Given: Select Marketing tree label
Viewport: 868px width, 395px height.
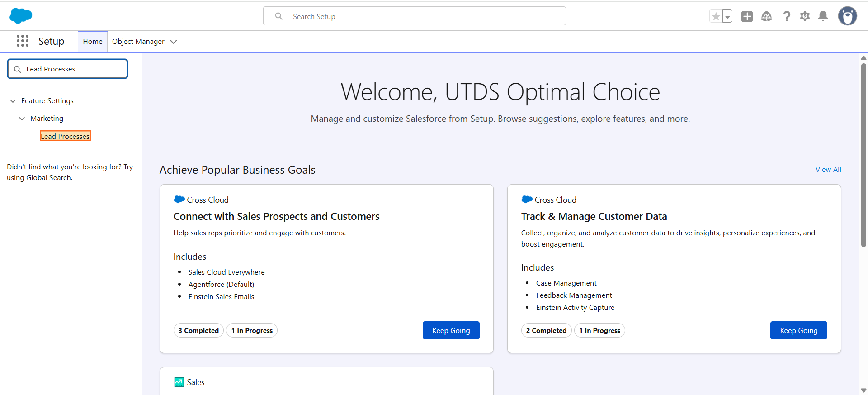Looking at the screenshot, I should 47,119.
